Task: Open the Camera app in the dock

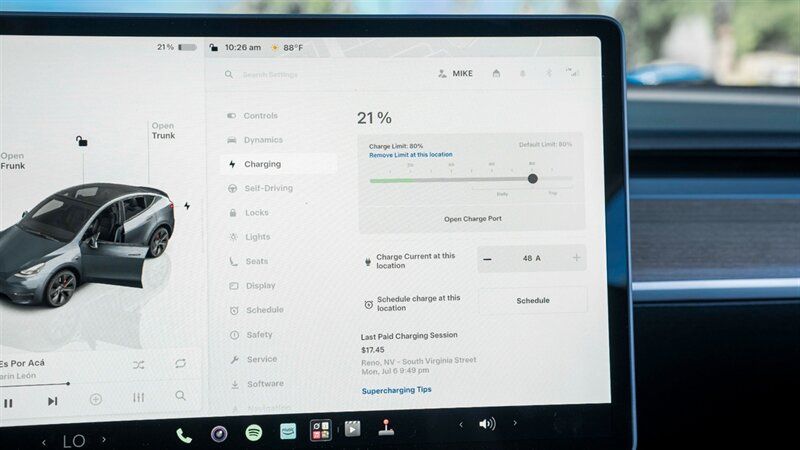Action: (x=219, y=434)
